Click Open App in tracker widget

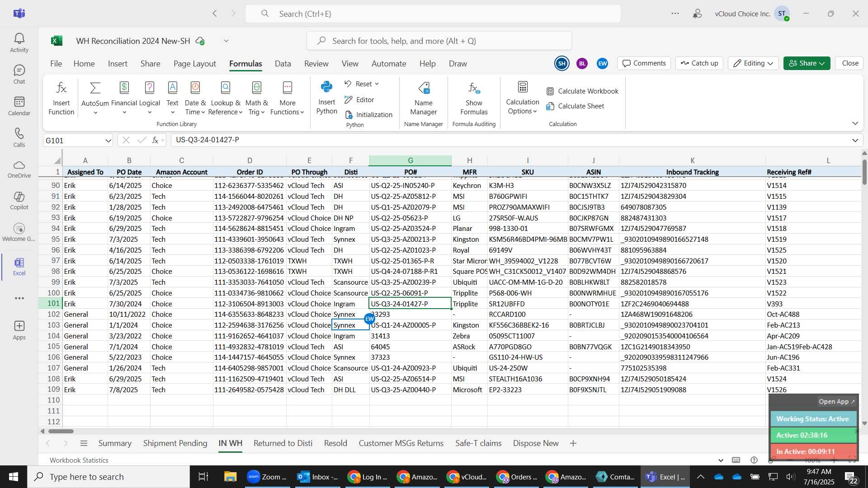pyautogui.click(x=836, y=402)
